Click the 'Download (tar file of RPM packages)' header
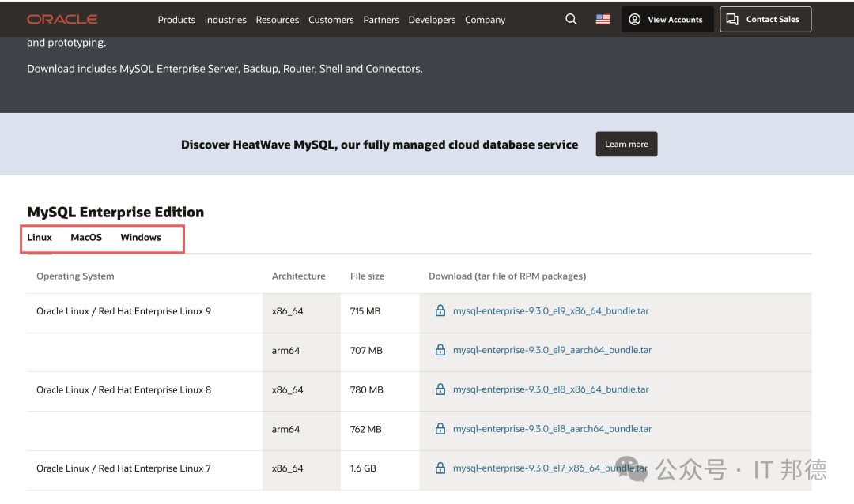Viewport: 854px width, 504px height. pos(507,276)
